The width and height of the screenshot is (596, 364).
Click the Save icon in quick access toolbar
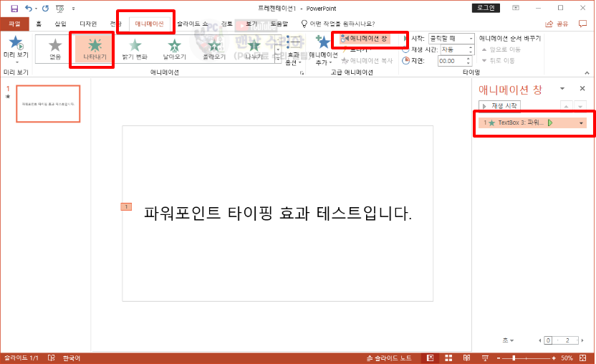(x=14, y=9)
